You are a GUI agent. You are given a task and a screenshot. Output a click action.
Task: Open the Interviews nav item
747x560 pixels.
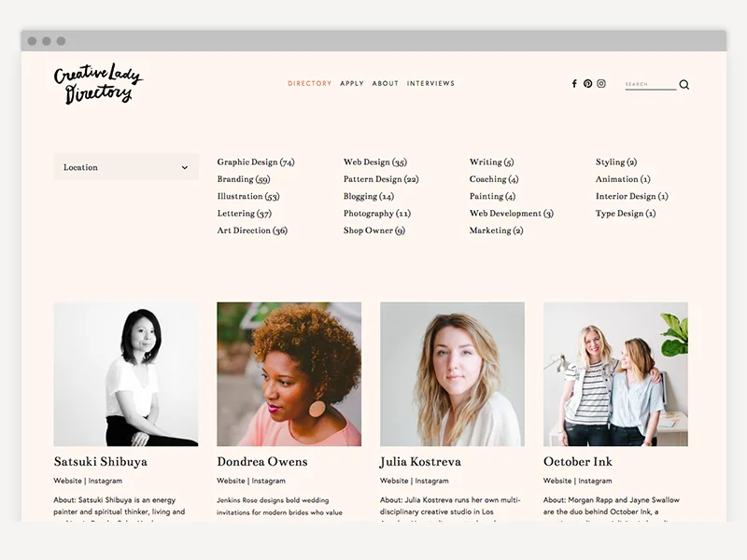[430, 83]
